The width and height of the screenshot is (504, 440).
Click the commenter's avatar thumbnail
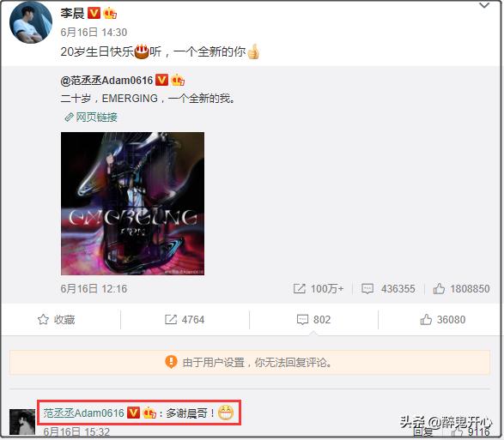point(22,422)
